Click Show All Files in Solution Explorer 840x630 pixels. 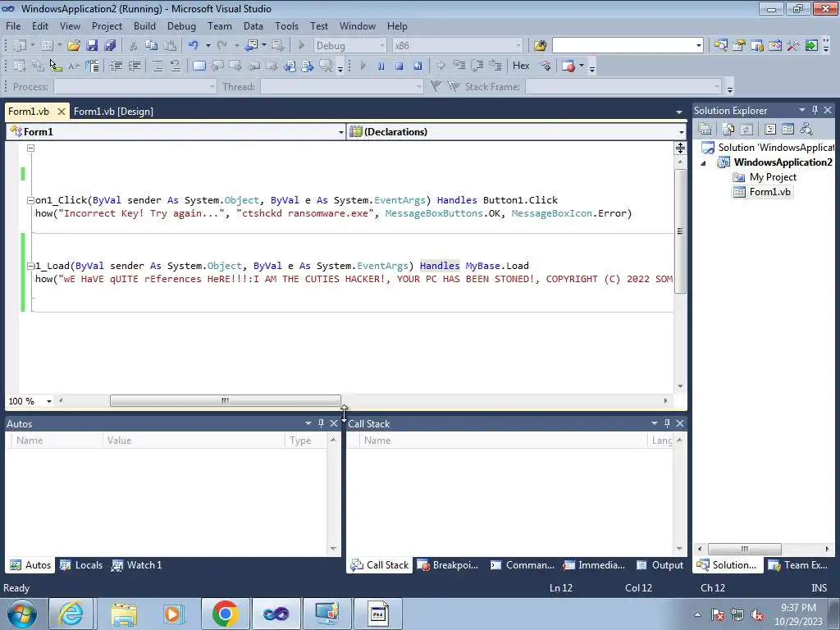(728, 129)
